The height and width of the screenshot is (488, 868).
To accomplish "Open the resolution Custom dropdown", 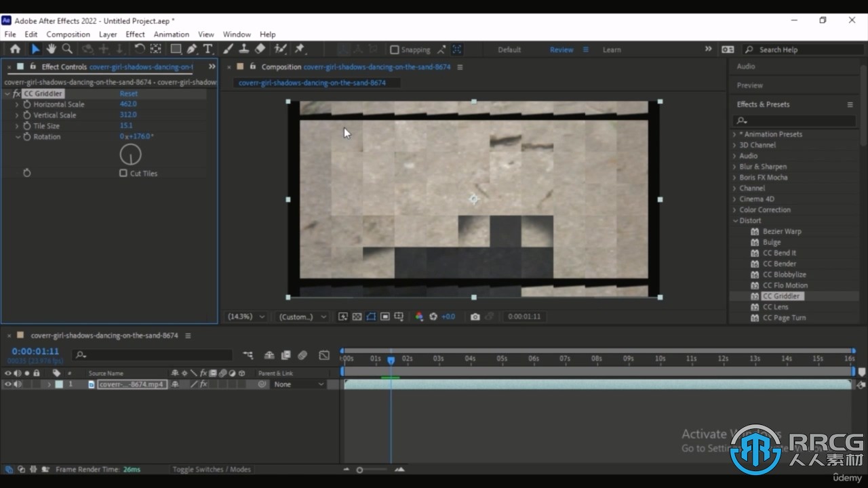I will point(302,317).
